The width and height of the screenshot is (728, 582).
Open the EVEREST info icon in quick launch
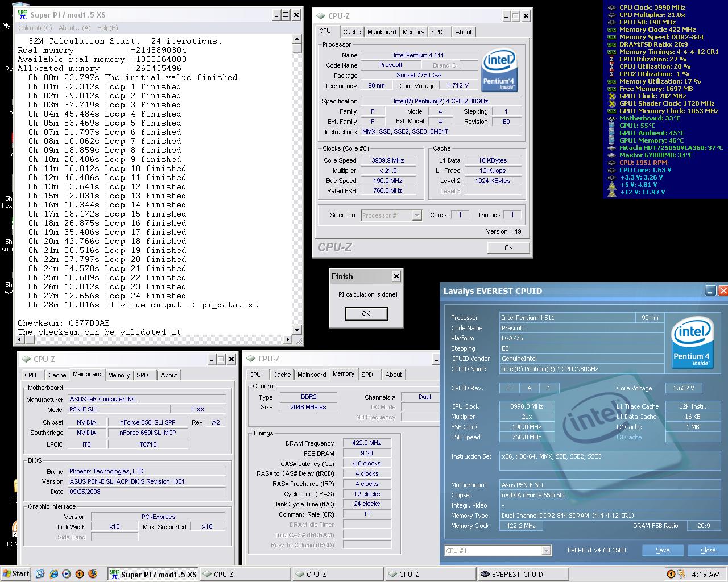[80, 574]
